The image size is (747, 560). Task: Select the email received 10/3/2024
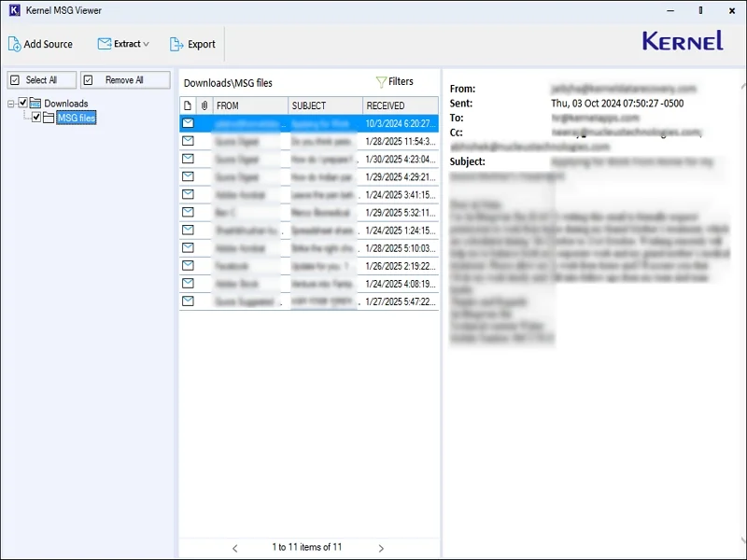[x=280, y=122]
